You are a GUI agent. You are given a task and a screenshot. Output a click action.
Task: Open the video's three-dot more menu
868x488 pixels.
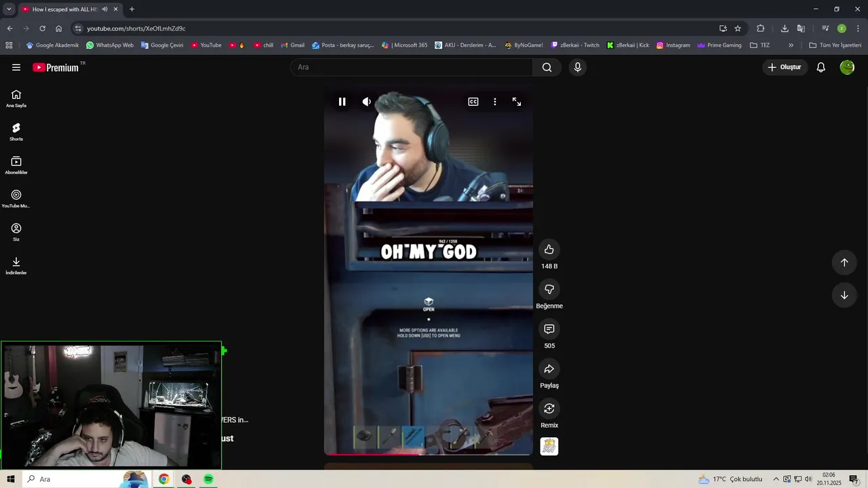[x=495, y=102]
